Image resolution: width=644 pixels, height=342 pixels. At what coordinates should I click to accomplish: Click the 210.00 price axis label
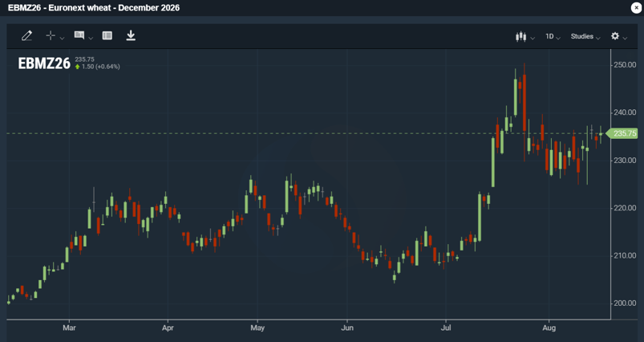pos(625,255)
